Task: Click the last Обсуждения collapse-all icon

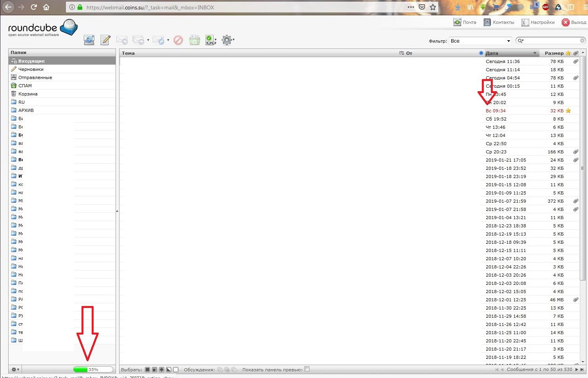Action: tap(234, 369)
